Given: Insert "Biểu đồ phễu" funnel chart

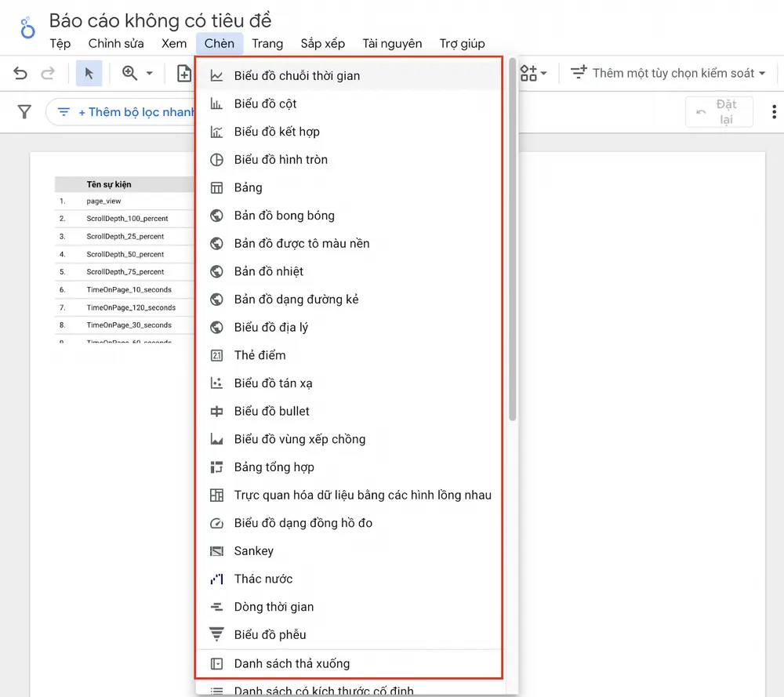Looking at the screenshot, I should click(x=349, y=635).
